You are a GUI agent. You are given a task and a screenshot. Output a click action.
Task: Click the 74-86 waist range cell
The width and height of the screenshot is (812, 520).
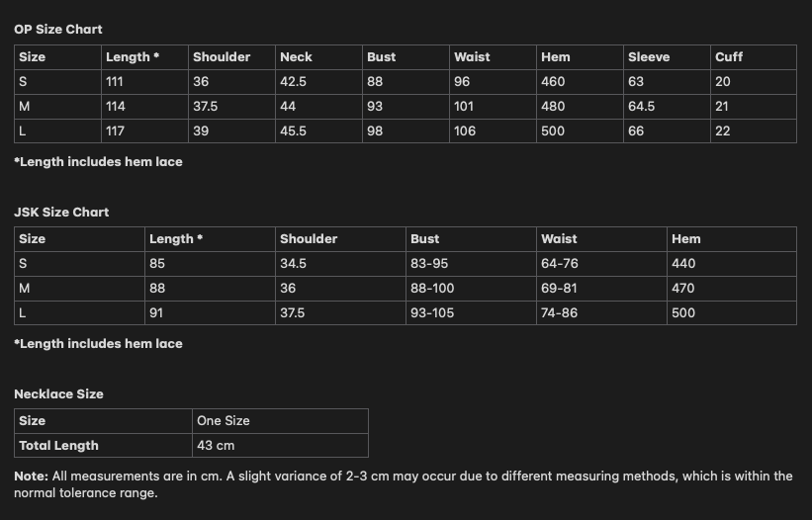point(560,312)
